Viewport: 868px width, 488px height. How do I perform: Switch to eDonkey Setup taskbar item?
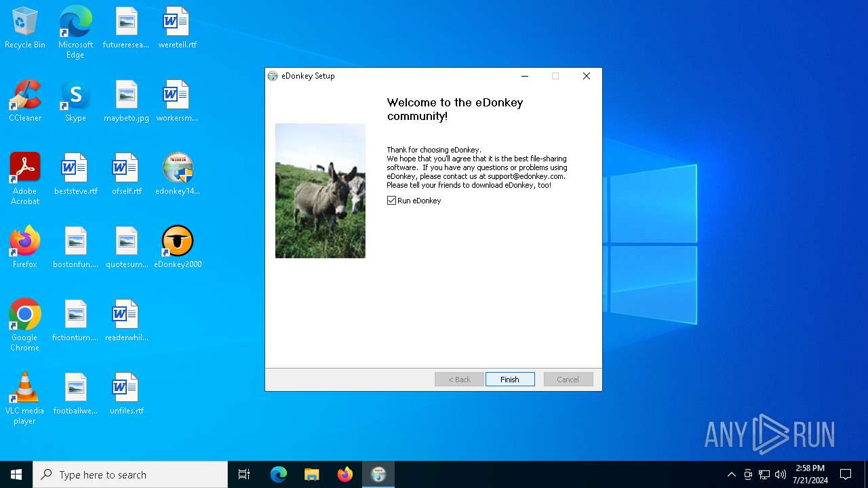coord(378,474)
